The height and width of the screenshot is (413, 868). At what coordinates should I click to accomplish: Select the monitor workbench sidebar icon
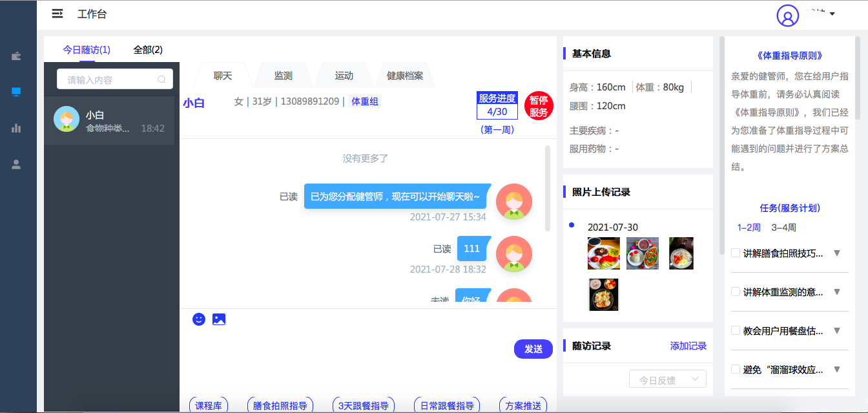(x=16, y=92)
